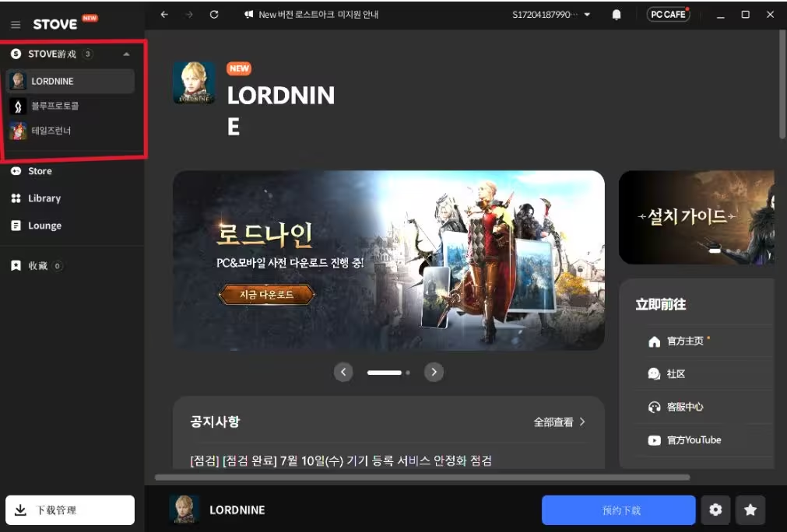Go forward with the right arrow
The width and height of the screenshot is (787, 532).
(188, 15)
